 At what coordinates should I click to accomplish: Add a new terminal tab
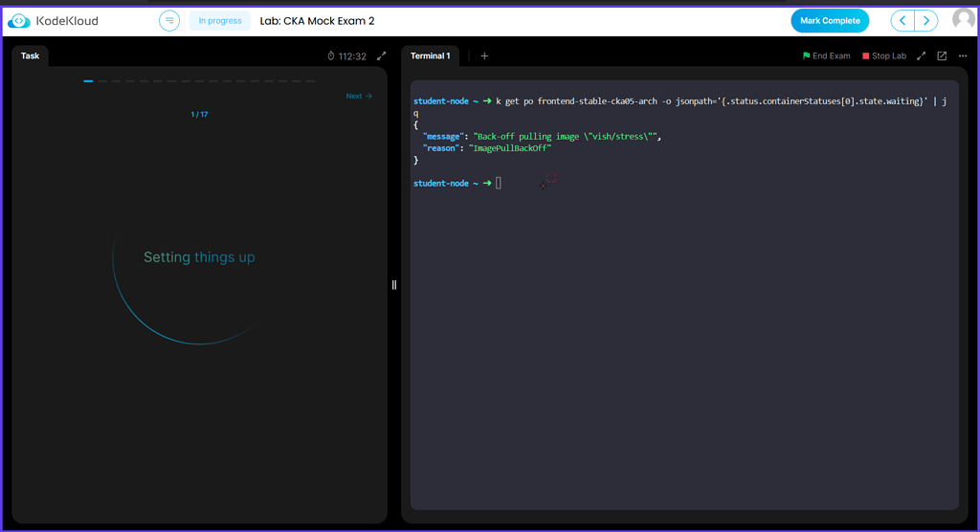point(484,56)
